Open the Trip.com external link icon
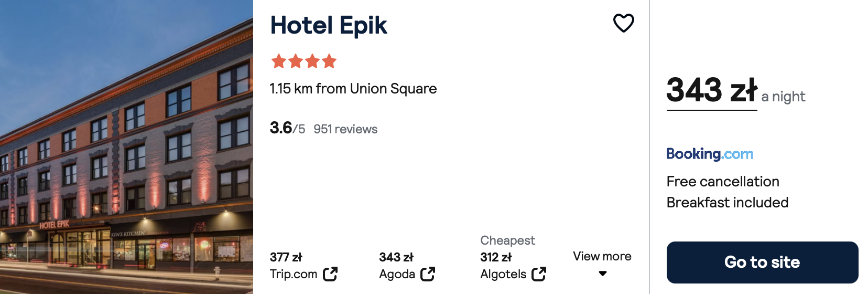This screenshot has width=868, height=294. click(x=330, y=274)
